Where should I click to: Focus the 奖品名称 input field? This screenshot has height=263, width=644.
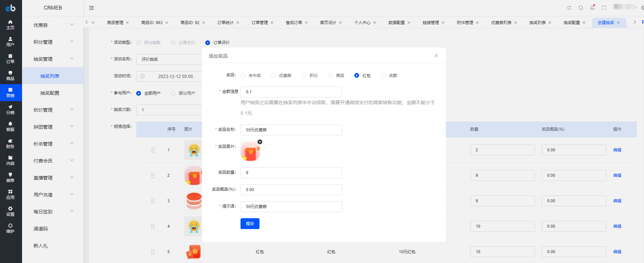tap(291, 130)
